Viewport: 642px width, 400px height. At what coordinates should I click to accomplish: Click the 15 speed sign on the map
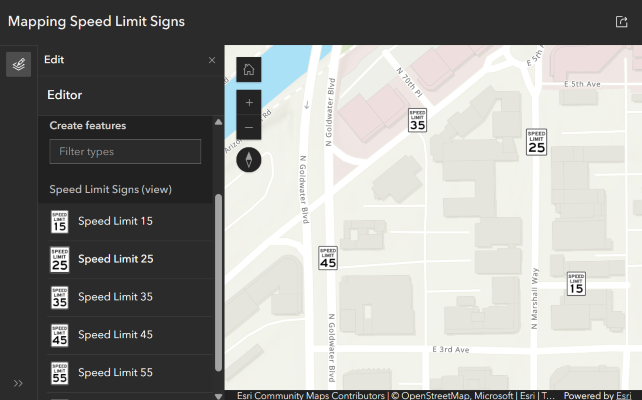click(x=576, y=284)
